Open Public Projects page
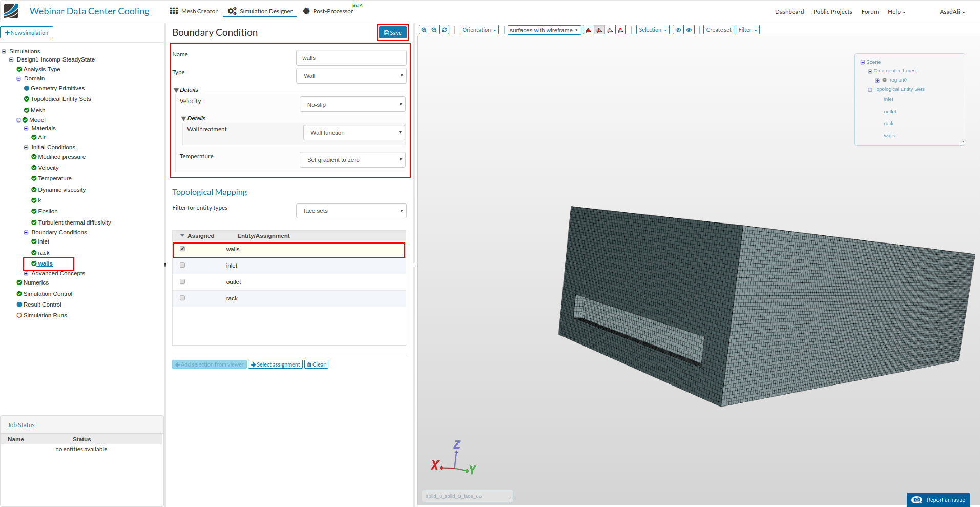The height and width of the screenshot is (507, 980). [x=832, y=12]
